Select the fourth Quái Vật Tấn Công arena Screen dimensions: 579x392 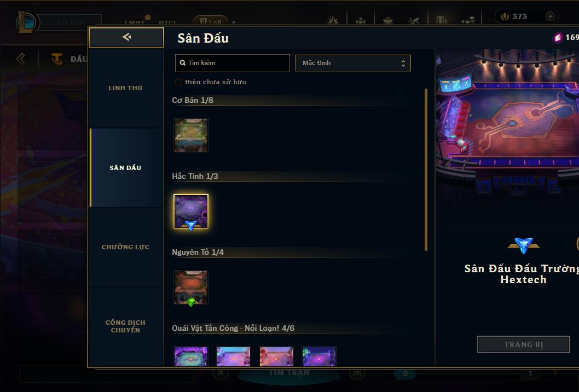point(319,356)
